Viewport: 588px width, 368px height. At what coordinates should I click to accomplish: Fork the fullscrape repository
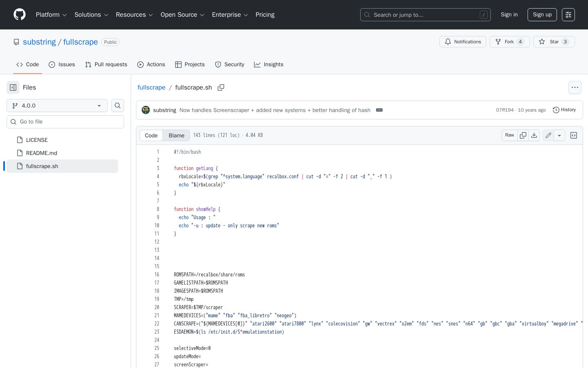pyautogui.click(x=510, y=42)
